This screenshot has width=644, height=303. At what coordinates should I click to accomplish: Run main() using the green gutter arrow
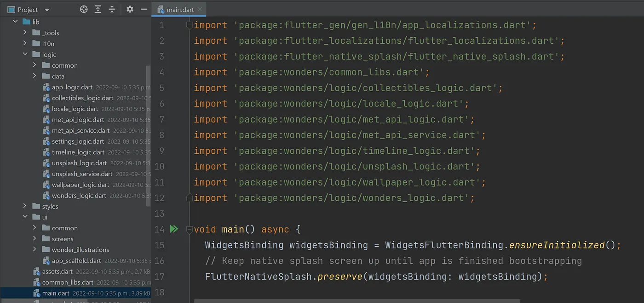[174, 229]
